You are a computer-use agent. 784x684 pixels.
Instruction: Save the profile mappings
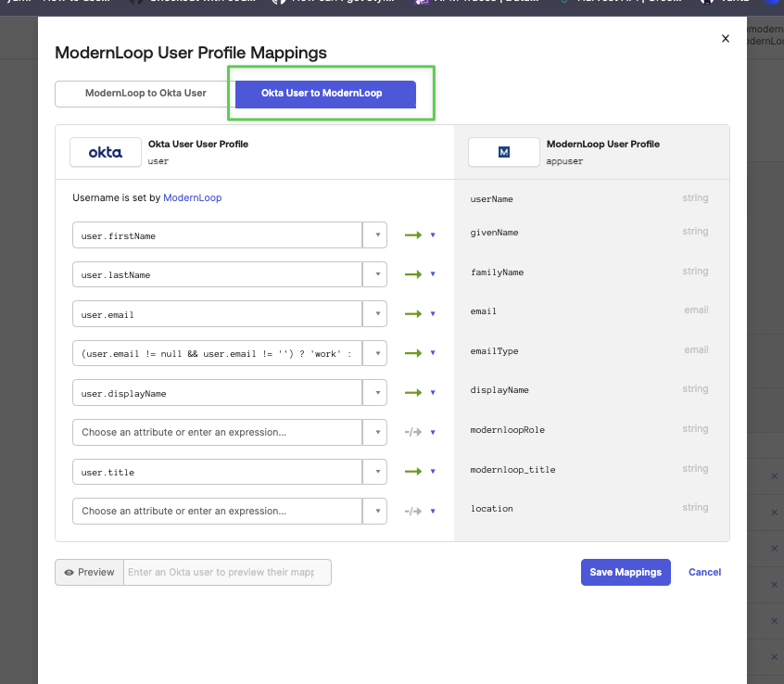[626, 572]
